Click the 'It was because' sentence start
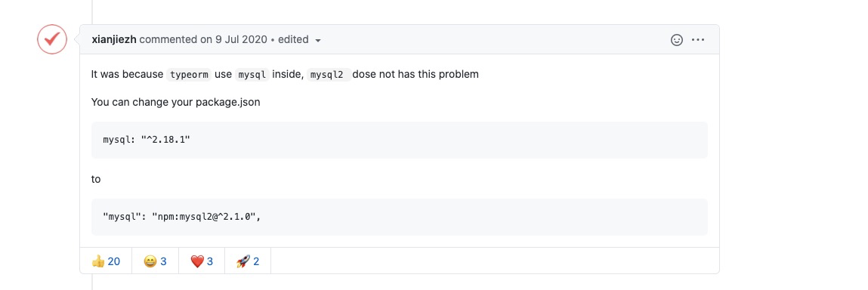Screen dimensions: 868x290 128,74
